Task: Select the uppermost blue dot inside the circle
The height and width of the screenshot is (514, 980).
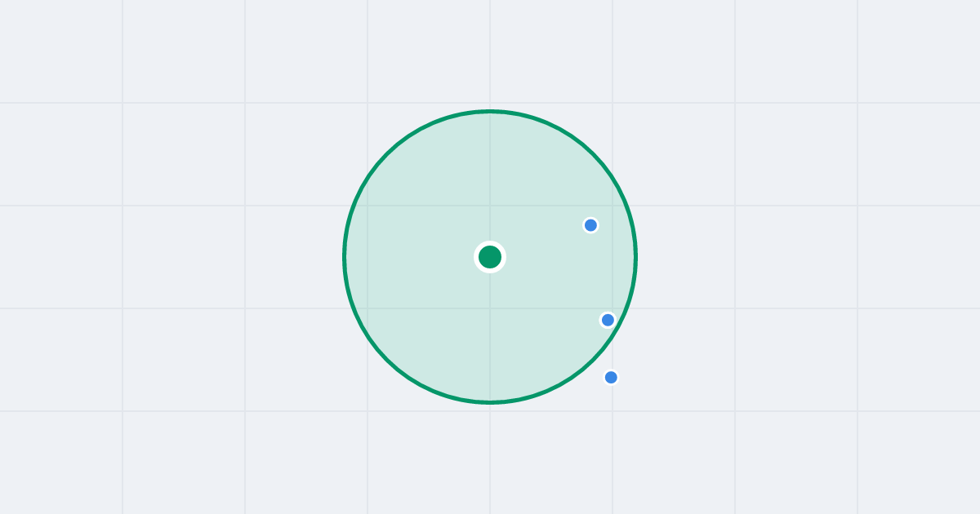Action: click(x=590, y=225)
